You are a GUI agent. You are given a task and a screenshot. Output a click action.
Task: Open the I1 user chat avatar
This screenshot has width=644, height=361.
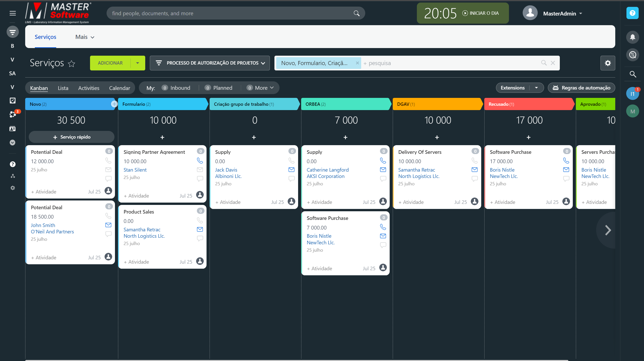click(633, 94)
